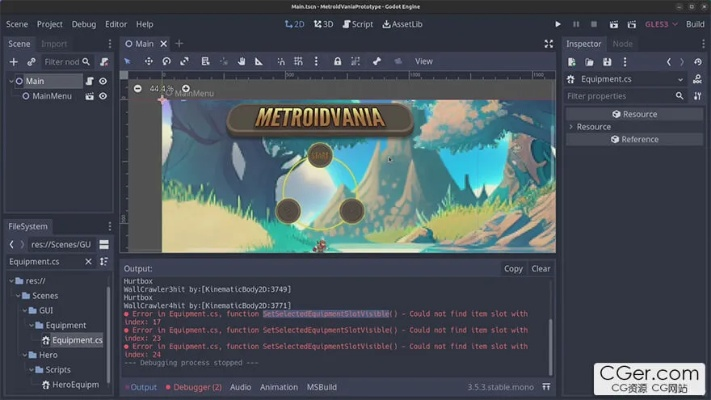Image resolution: width=711 pixels, height=400 pixels.
Task: Switch to the Debugger (2) bottom tab
Action: coord(194,387)
